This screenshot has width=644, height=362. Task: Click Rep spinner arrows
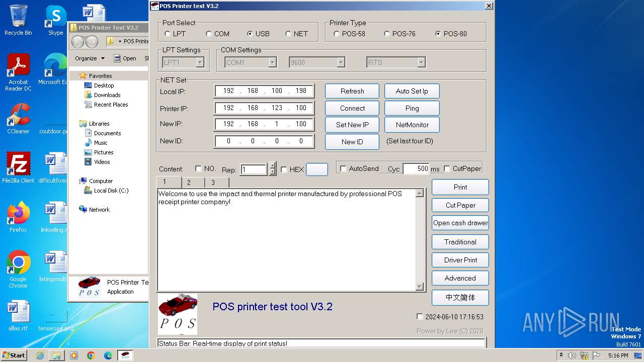[272, 168]
